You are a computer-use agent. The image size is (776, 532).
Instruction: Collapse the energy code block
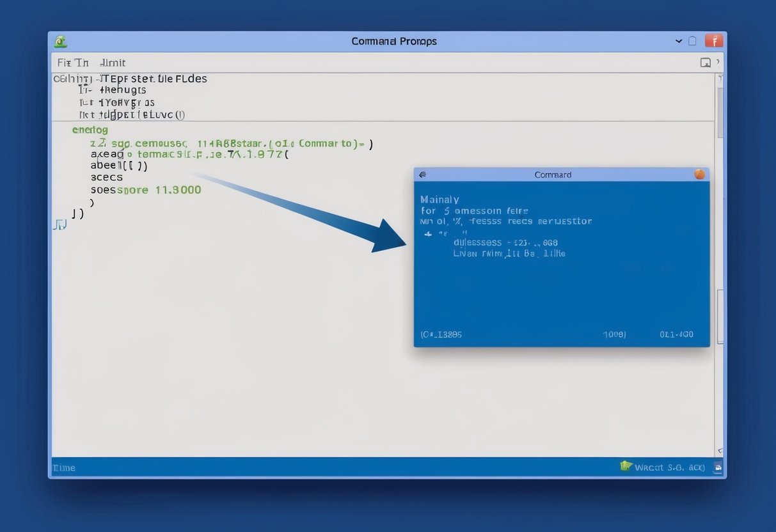(x=90, y=129)
